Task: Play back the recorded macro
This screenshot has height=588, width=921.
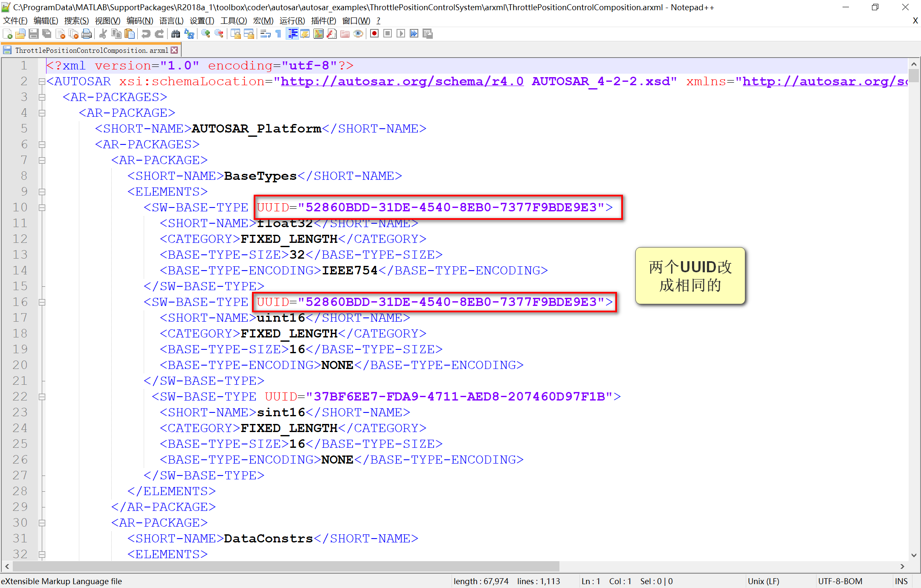Action: pyautogui.click(x=401, y=34)
